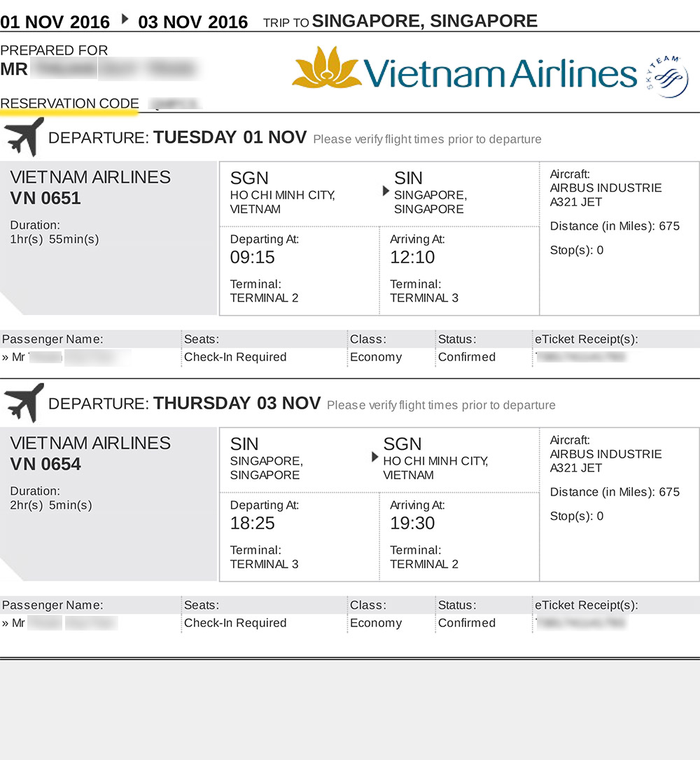Screen dimensions: 700x760
Task: Click the airplane icon beside Thursday departure
Action: (24, 402)
